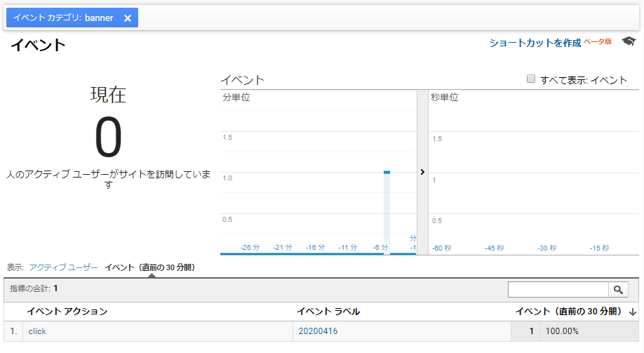Sort by イベント ラベル column header
Screen dimensions: 644x353
(328, 312)
